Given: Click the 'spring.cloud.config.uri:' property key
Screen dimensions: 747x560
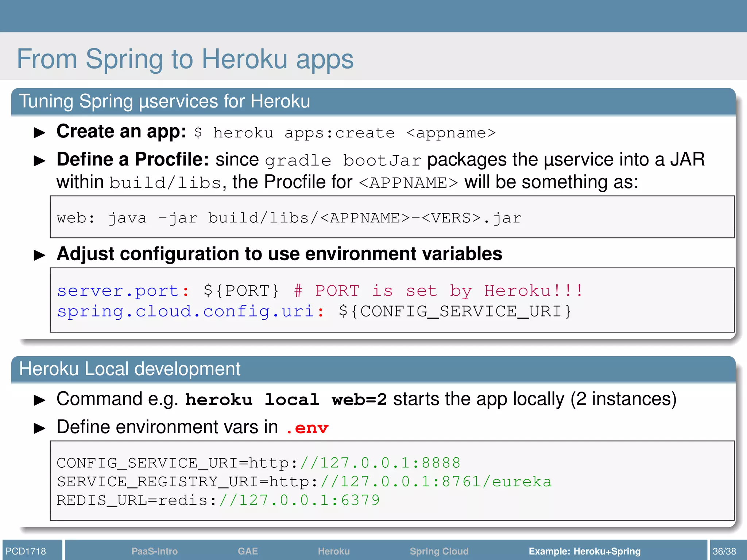Looking at the screenshot, I should [190, 312].
